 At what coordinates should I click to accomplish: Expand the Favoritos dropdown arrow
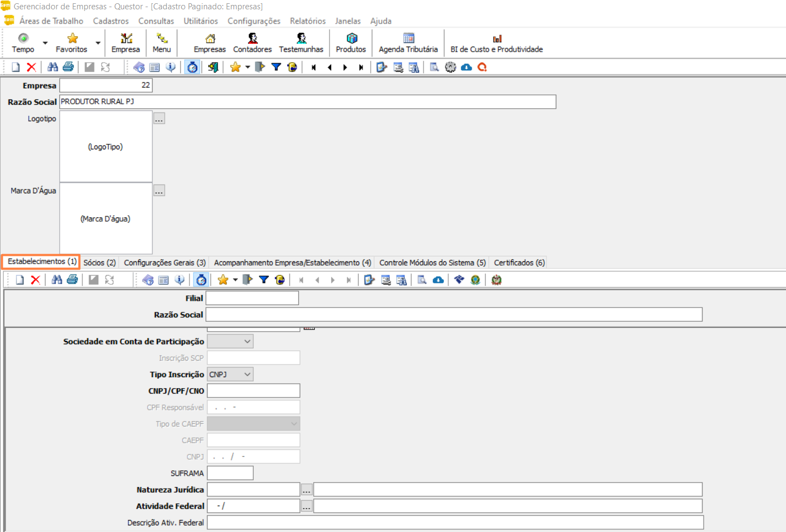coord(98,43)
